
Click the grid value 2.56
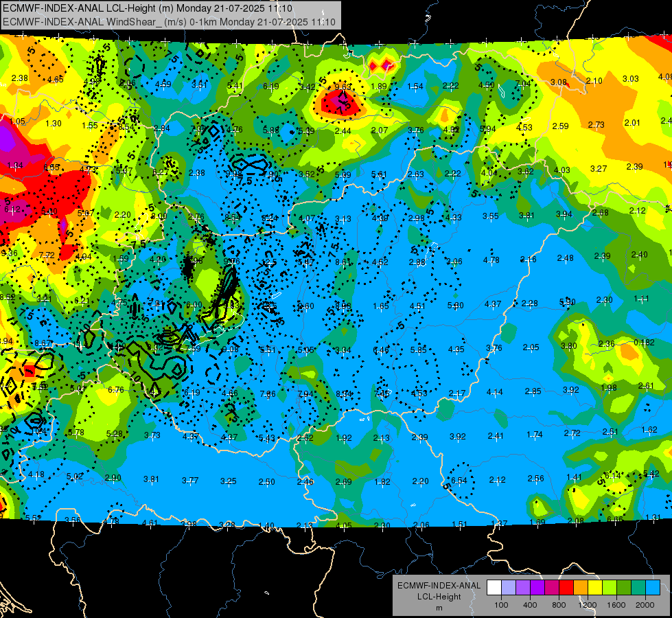[535, 479]
